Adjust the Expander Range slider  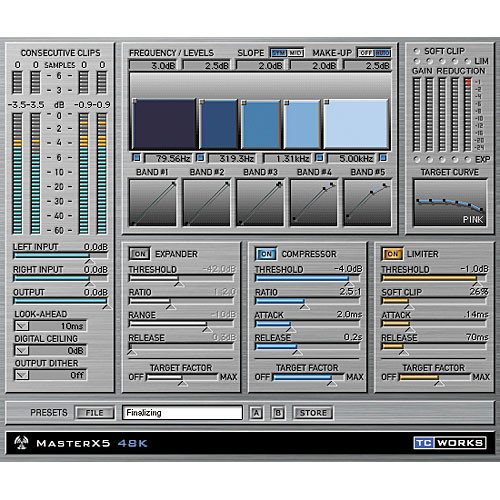coord(182,324)
